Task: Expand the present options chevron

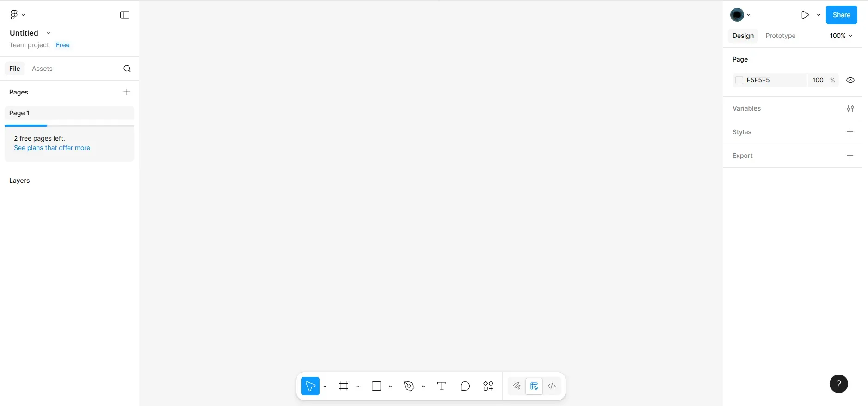Action: tap(819, 15)
